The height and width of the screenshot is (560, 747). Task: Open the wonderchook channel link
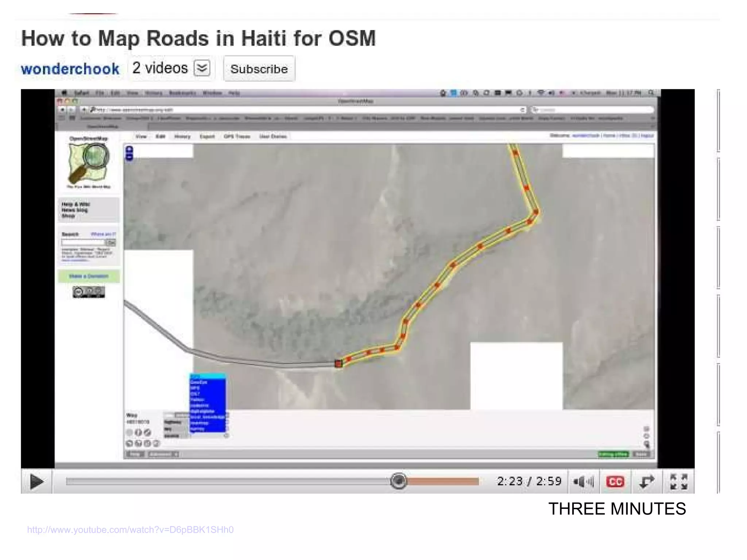(70, 69)
